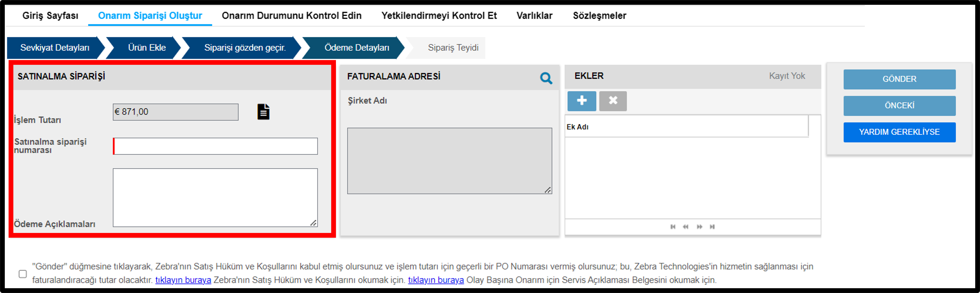Search billing address with magnifier icon
The width and height of the screenshot is (980, 293).
[546, 78]
